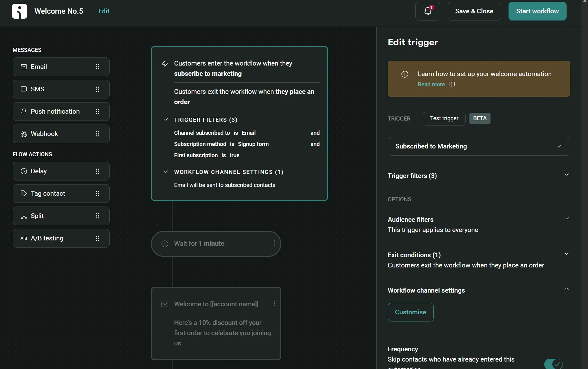Grab the Delay block drag handle
588x369 pixels.
click(97, 171)
